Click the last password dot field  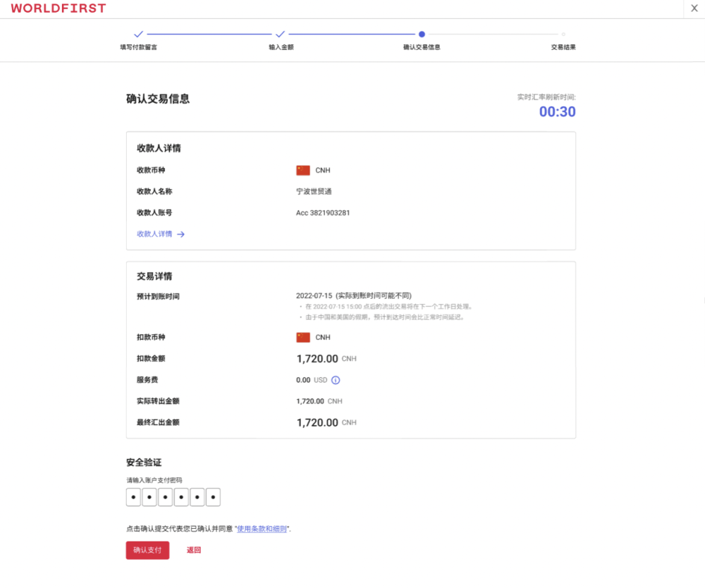(x=213, y=496)
